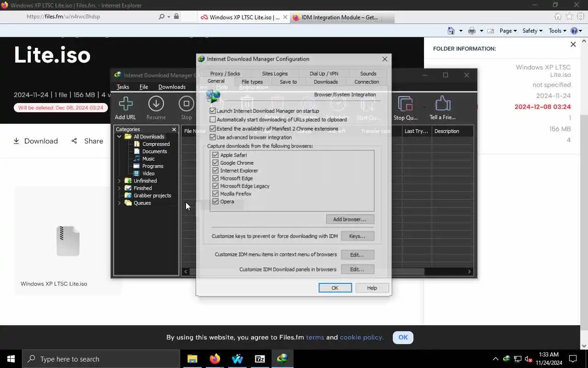Click the search magnifier in IE address bar
The image size is (588, 368).
click(x=161, y=17)
